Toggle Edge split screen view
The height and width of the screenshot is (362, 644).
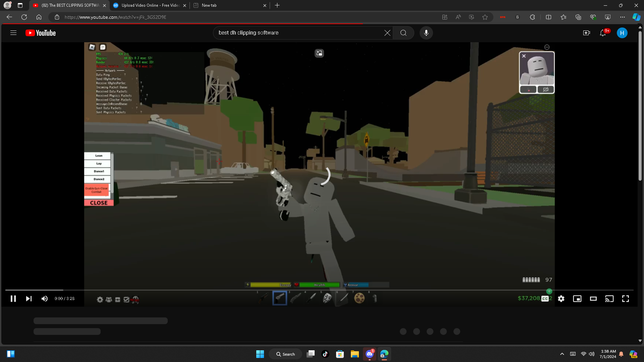click(549, 17)
